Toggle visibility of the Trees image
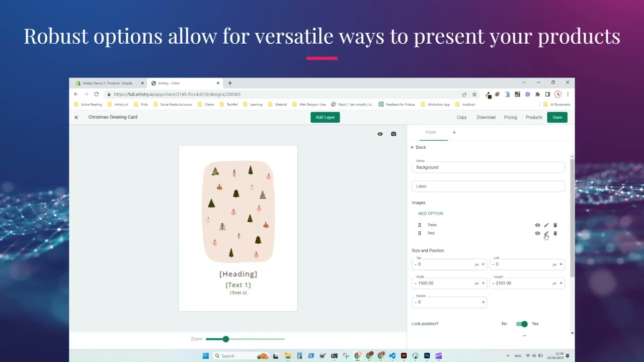The image size is (644, 362). pos(537,225)
